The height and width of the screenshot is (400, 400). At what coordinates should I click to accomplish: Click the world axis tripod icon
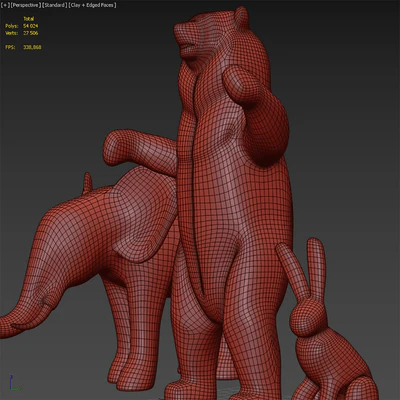14,383
